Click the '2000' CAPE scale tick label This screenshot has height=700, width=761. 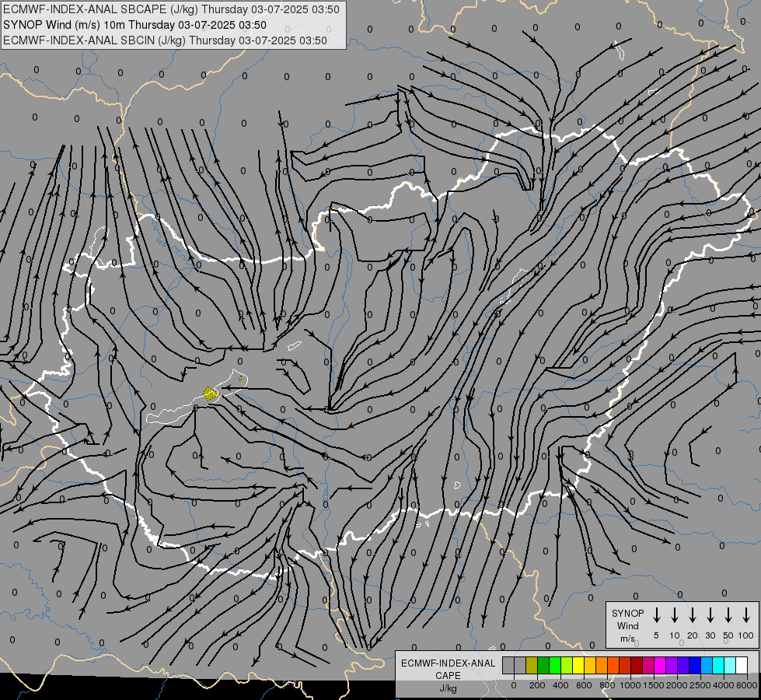[x=677, y=685]
